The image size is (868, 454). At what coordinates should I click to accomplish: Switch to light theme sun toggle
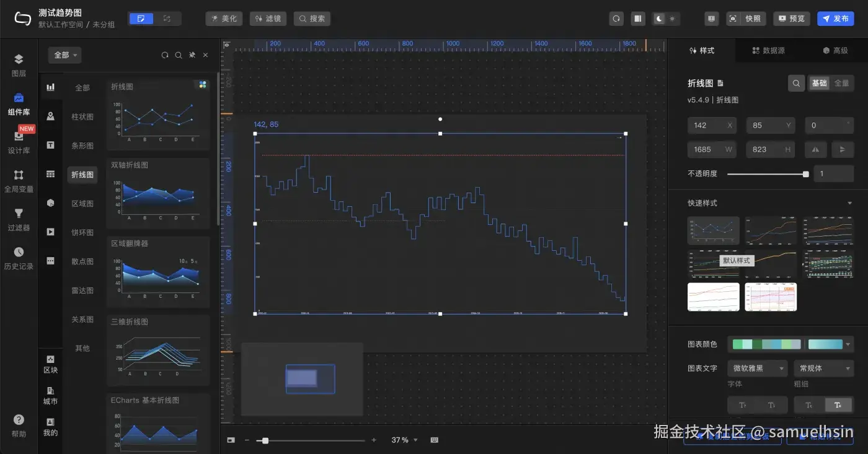pos(672,19)
